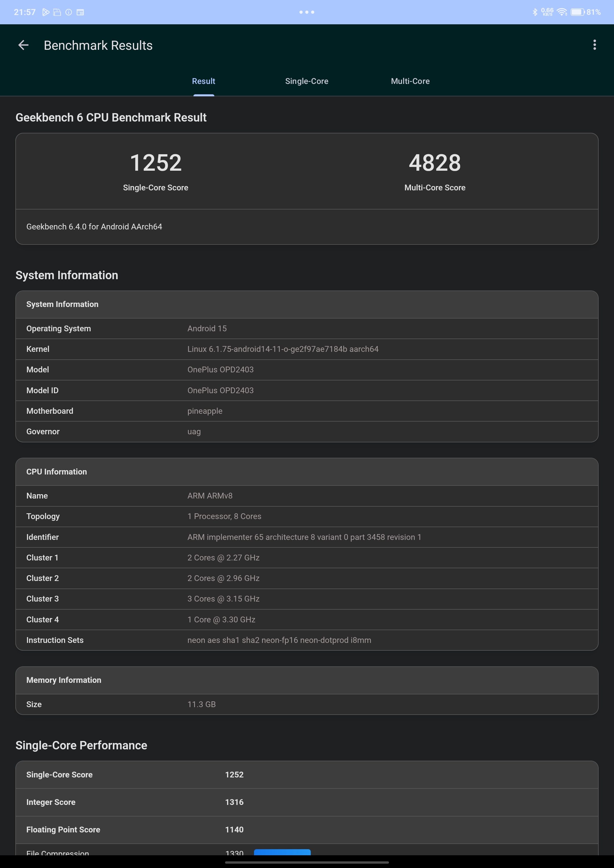Viewport: 614px width, 868px height.
Task: Select the Result tab
Action: (204, 81)
